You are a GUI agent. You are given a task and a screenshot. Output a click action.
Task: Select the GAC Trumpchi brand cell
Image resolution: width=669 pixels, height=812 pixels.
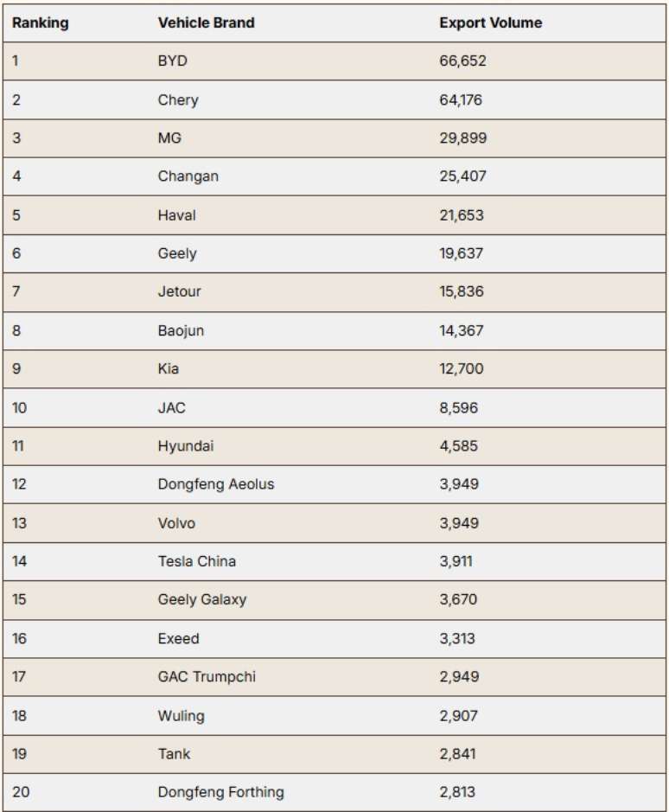(207, 677)
